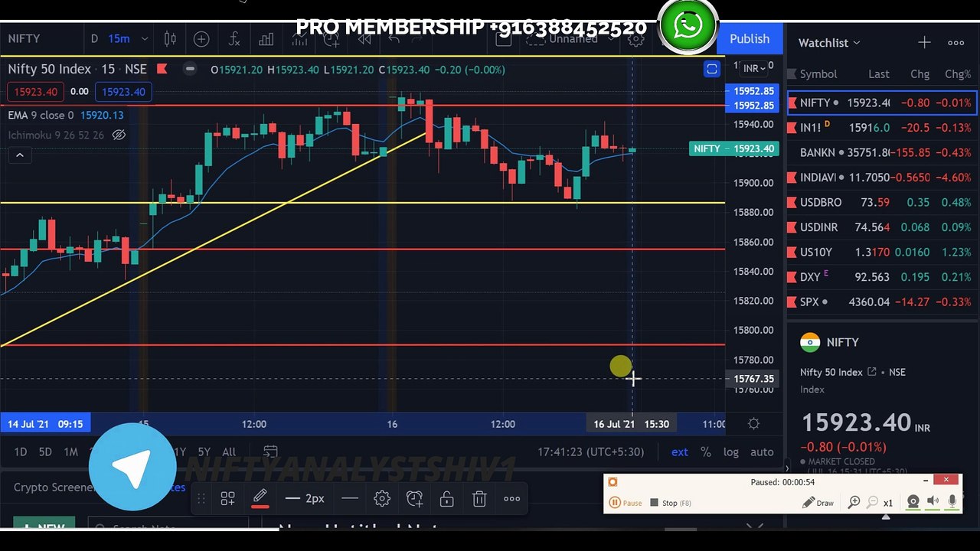Toggle Ichimoku indicator visibility eye
The width and height of the screenshot is (980, 551).
(x=119, y=135)
